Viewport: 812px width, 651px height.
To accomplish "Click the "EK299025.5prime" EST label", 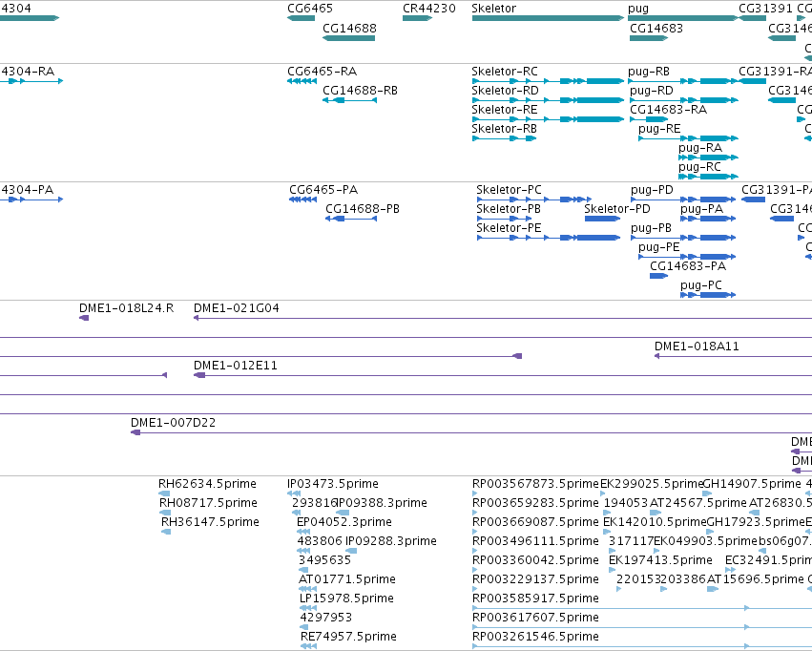I will [652, 484].
